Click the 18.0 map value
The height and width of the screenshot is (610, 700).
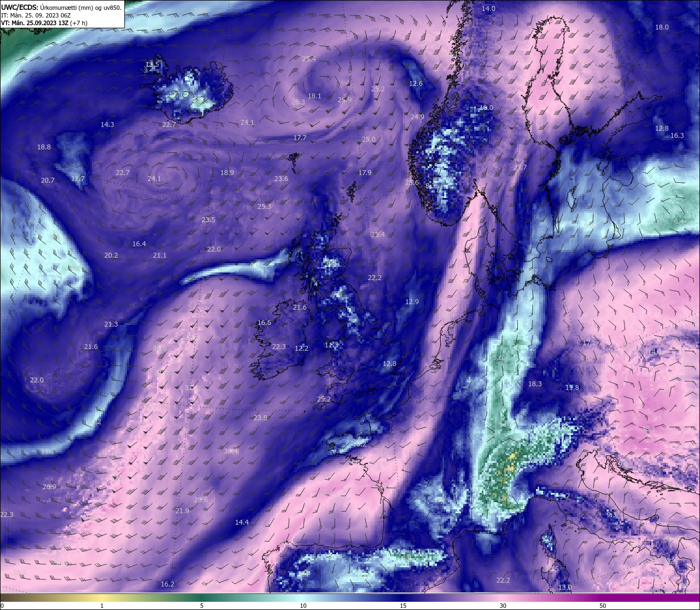point(662,27)
